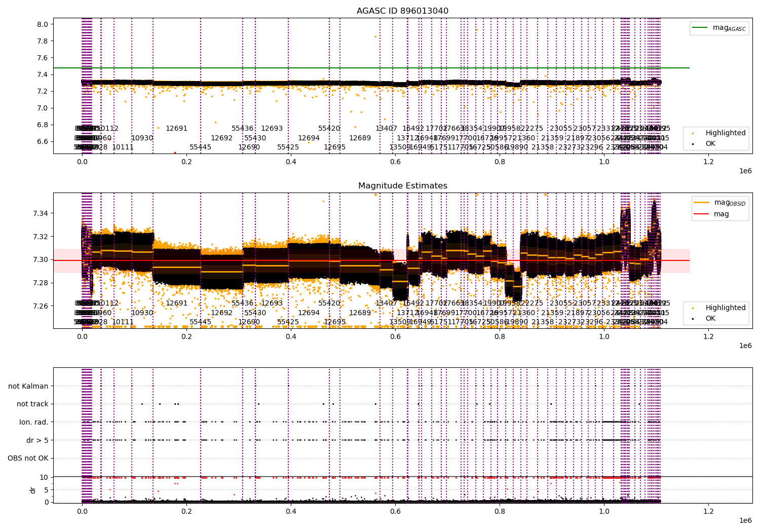This screenshot has width=760, height=532.
Task: Click the '0.2' x-tick under the middle plot
Action: (x=186, y=336)
